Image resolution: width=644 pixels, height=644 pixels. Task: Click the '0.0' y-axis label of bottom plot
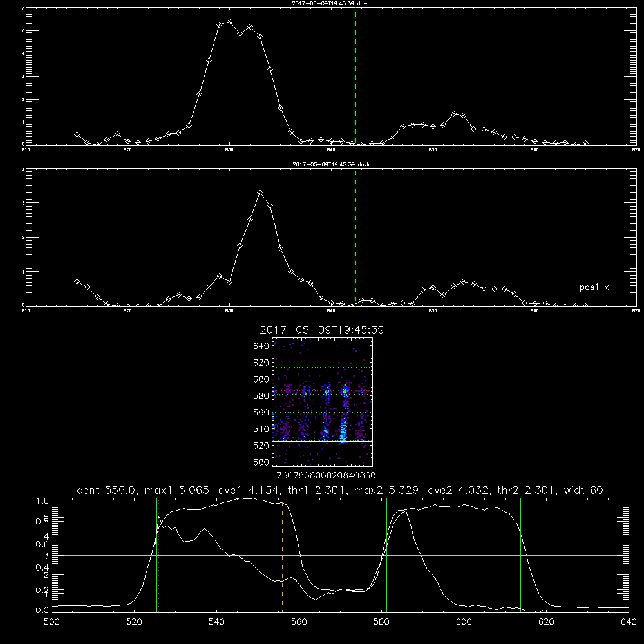(x=43, y=611)
